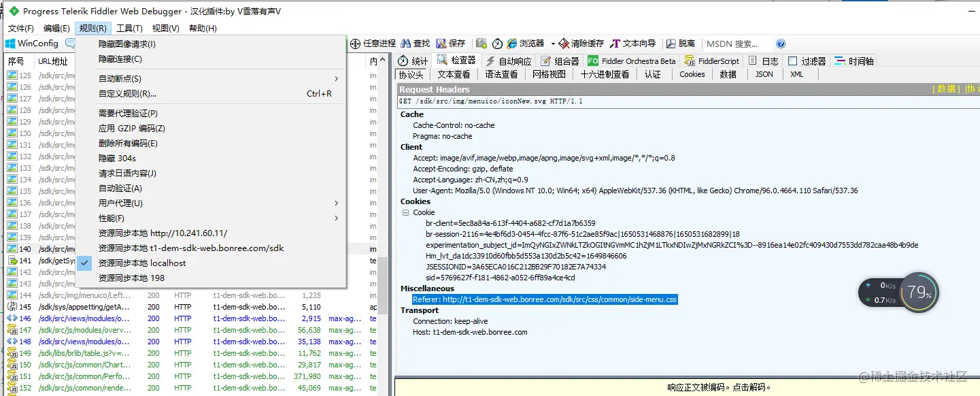Click the 79% network speed widget
The height and width of the screenshot is (396, 980).
click(899, 293)
